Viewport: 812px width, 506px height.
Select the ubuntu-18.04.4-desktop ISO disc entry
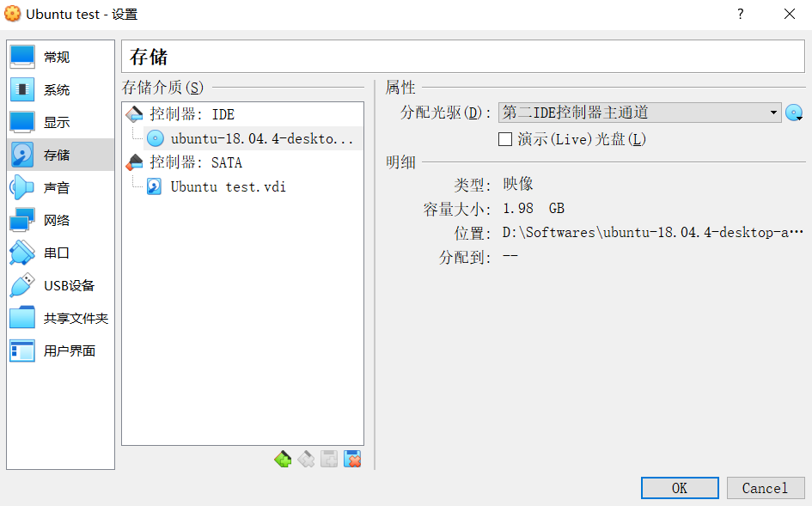tap(253, 138)
